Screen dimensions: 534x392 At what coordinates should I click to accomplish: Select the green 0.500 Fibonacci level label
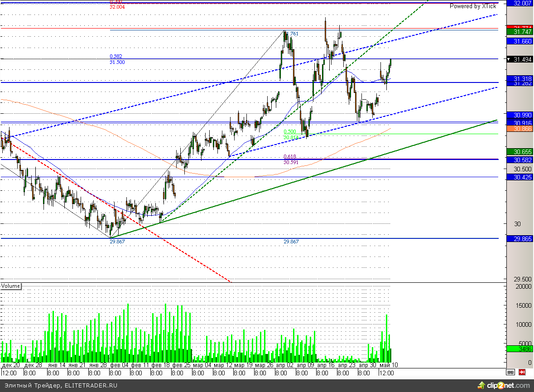click(x=290, y=131)
